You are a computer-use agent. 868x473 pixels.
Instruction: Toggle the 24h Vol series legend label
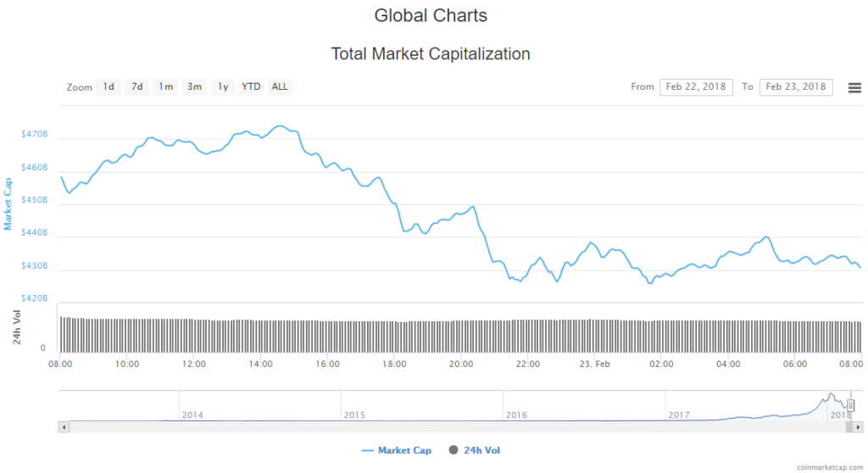tap(481, 450)
